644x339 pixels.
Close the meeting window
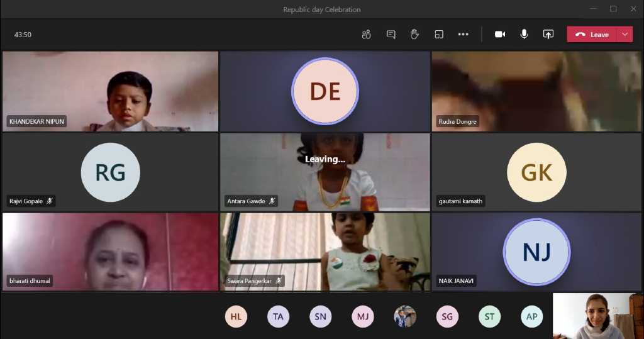(633, 9)
